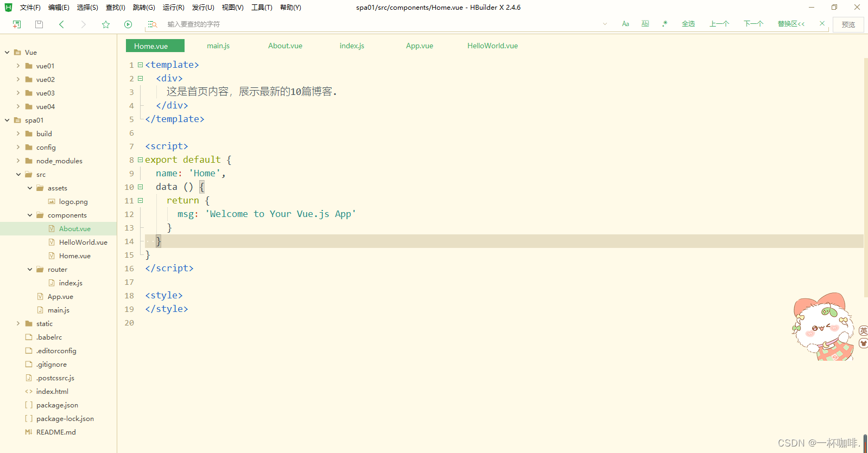Expand the vue04 folder
This screenshot has height=453, width=868.
click(x=18, y=107)
